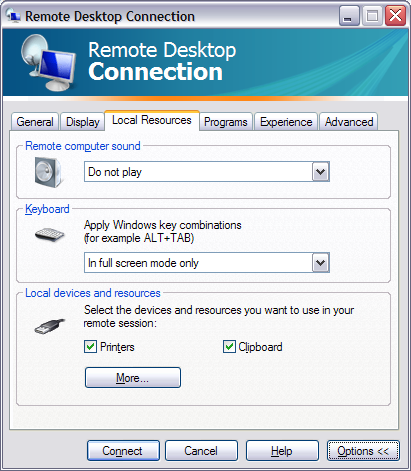This screenshot has height=471, width=411.
Task: Click the 'Keyboard' group label
Action: pyautogui.click(x=47, y=209)
